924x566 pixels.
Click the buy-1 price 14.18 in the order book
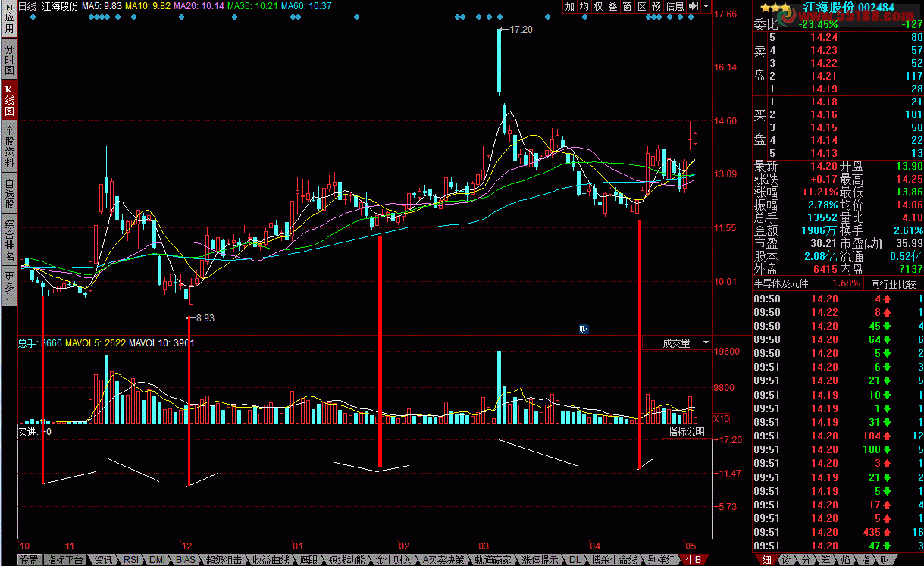coord(823,102)
